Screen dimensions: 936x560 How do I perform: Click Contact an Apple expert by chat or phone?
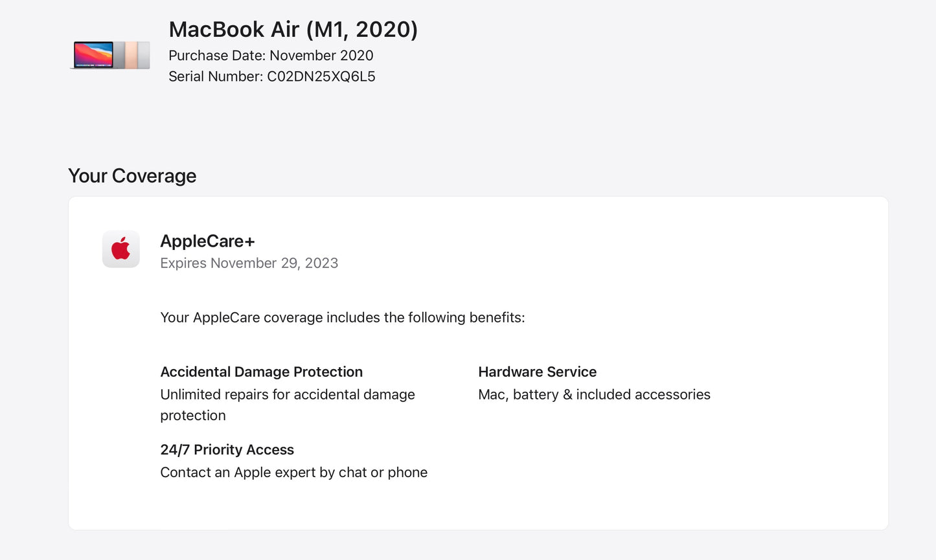(x=293, y=472)
